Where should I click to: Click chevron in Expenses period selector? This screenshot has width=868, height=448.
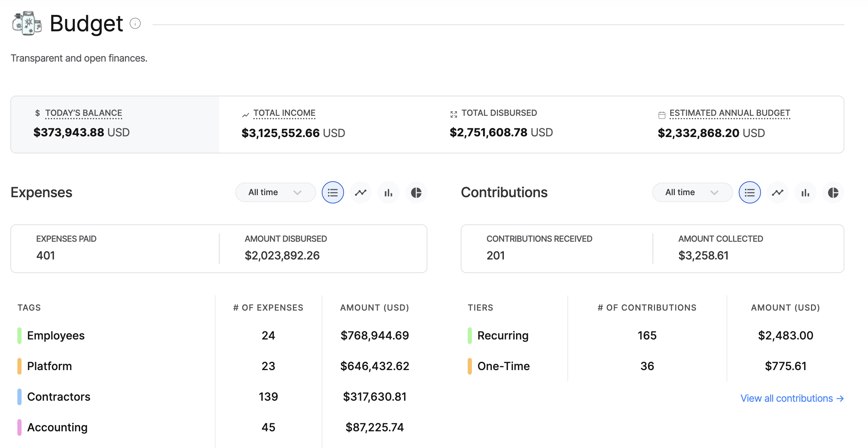[297, 192]
